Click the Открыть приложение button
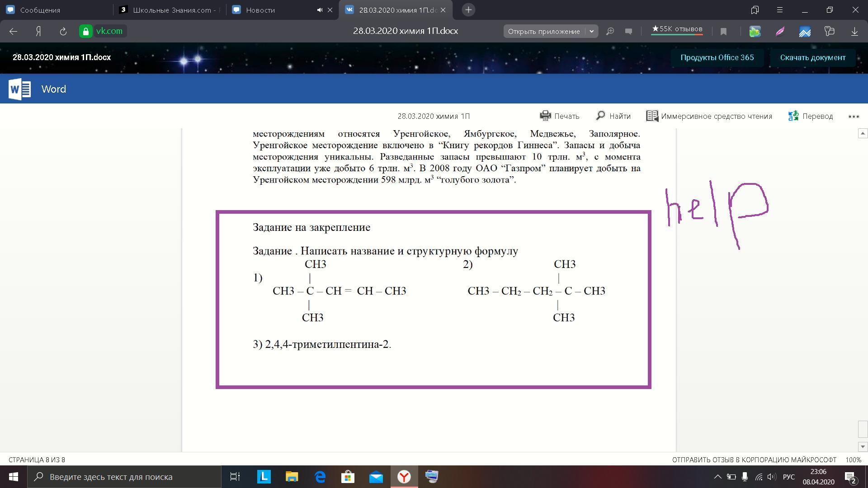868x488 pixels. [544, 31]
